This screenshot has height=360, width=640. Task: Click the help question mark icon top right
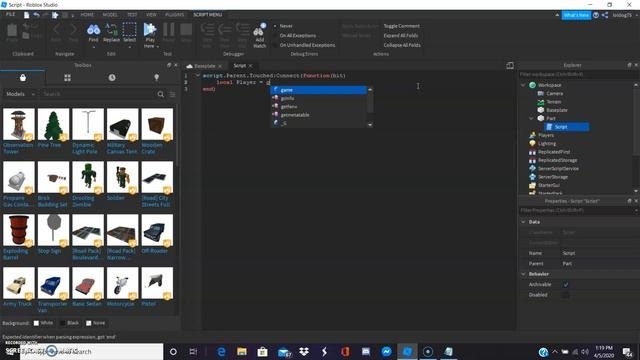[596, 15]
